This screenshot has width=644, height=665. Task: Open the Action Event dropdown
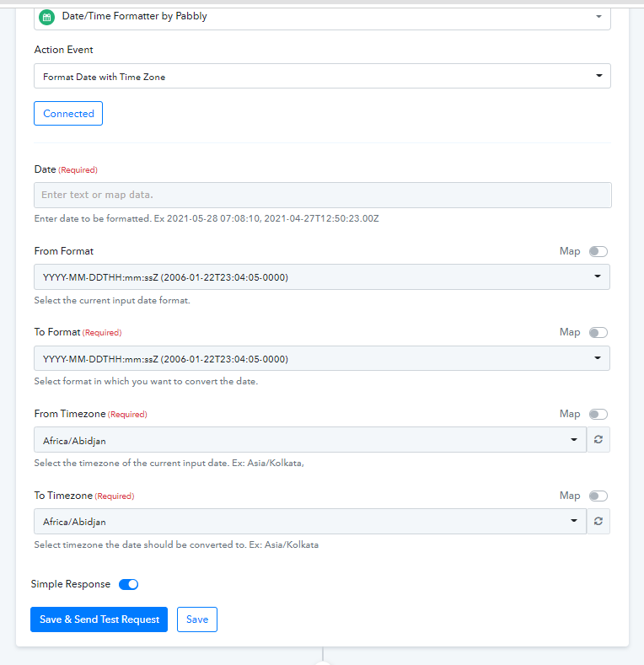point(323,76)
